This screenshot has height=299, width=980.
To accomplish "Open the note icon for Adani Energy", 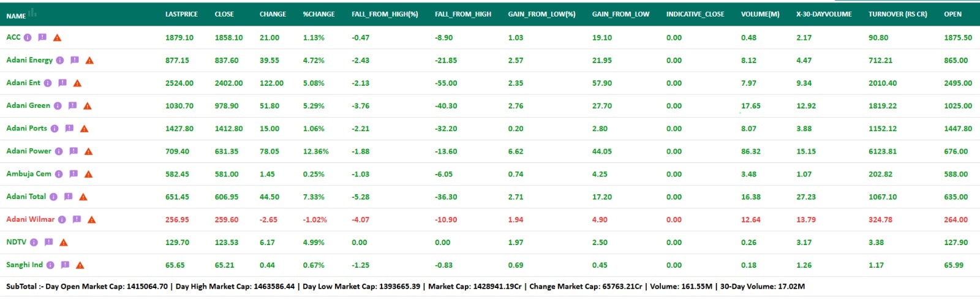I will click(75, 60).
